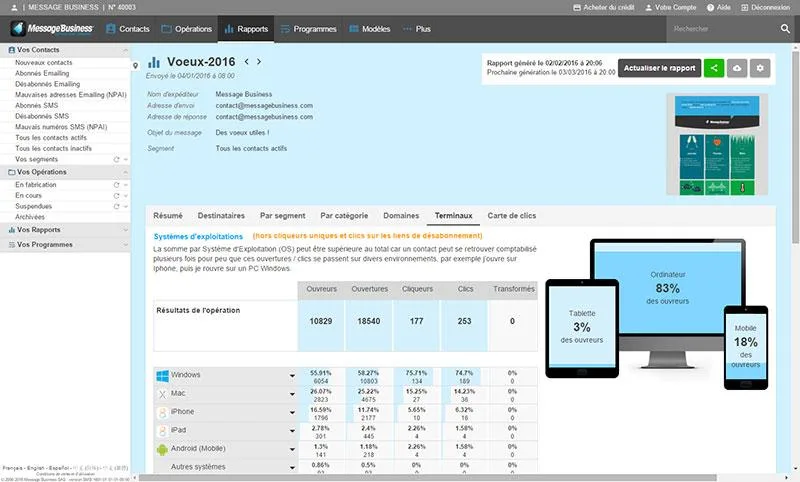
Task: Open the Plus menu in navigation
Action: click(417, 29)
